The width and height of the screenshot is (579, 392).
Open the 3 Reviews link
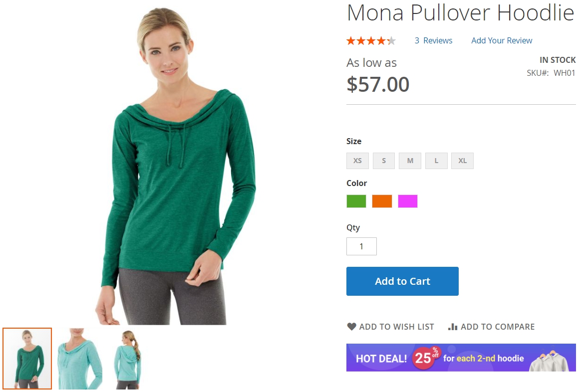click(x=433, y=40)
